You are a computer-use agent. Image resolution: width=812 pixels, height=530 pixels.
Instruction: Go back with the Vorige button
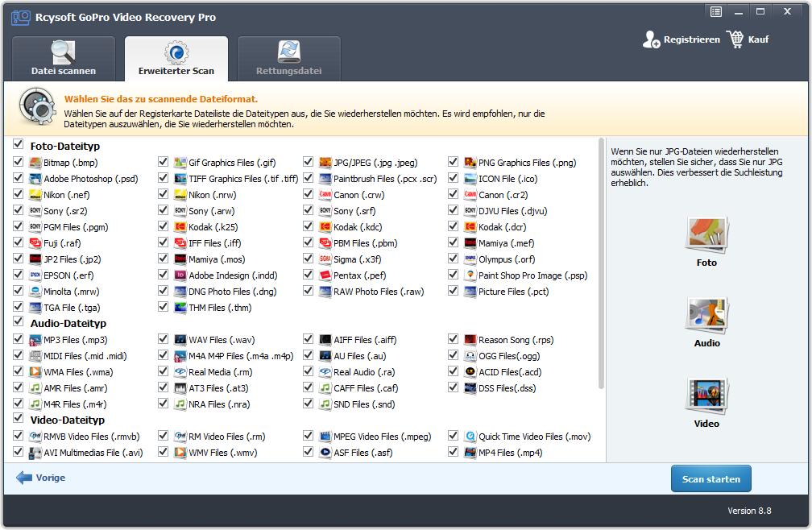(40, 478)
